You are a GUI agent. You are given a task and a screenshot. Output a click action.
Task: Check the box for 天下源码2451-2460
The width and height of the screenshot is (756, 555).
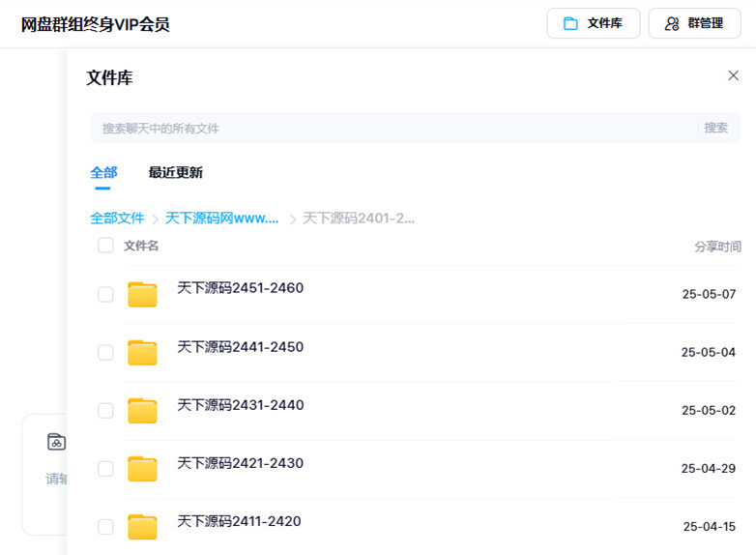coord(105,295)
